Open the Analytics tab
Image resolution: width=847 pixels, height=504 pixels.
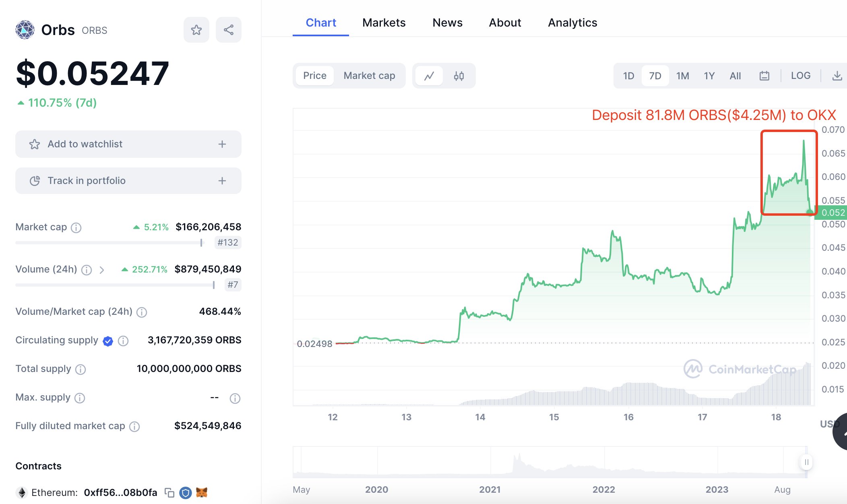[572, 23]
